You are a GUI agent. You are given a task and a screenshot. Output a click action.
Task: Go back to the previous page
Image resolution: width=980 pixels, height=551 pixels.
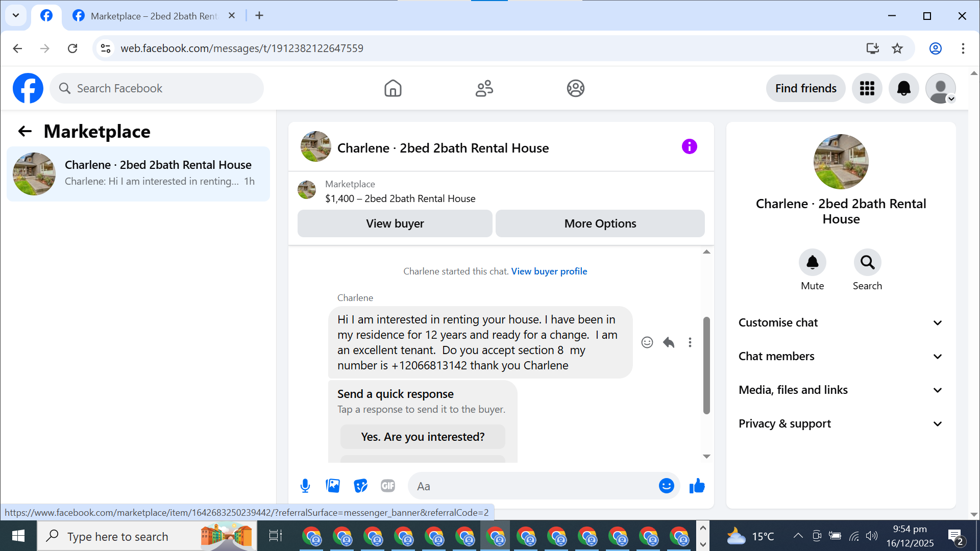tap(17, 48)
